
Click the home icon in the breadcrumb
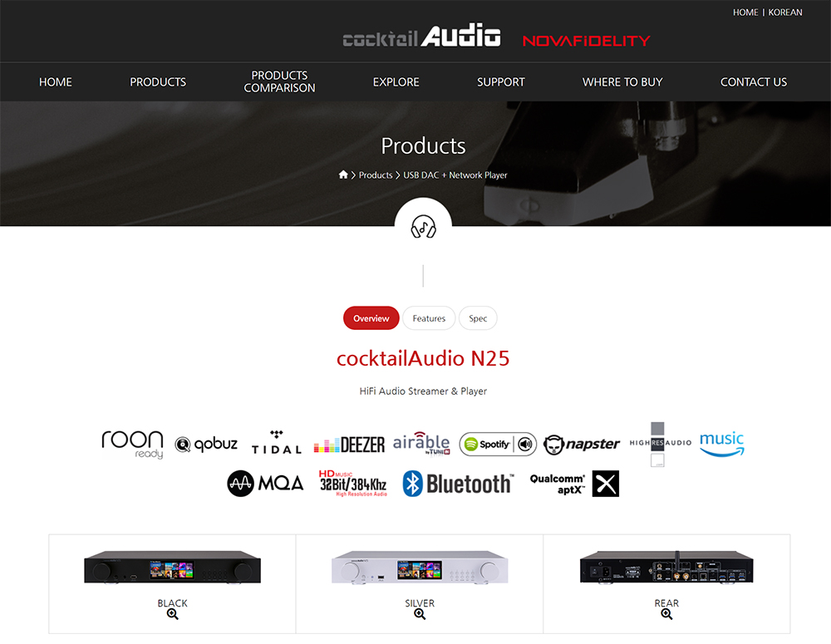tap(343, 175)
